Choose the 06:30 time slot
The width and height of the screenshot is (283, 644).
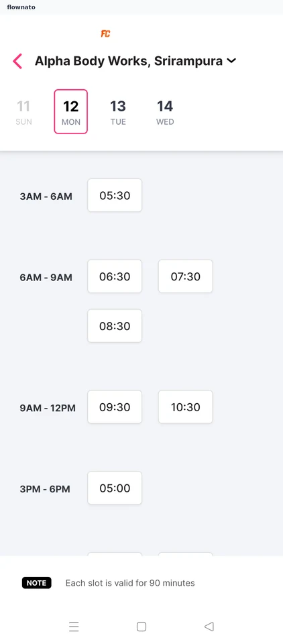tap(115, 276)
